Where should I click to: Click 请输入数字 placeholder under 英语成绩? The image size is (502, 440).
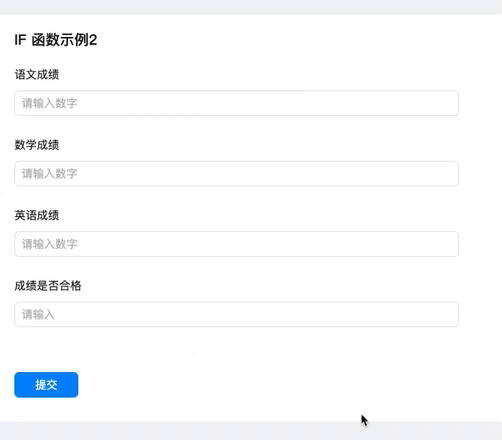(x=49, y=244)
